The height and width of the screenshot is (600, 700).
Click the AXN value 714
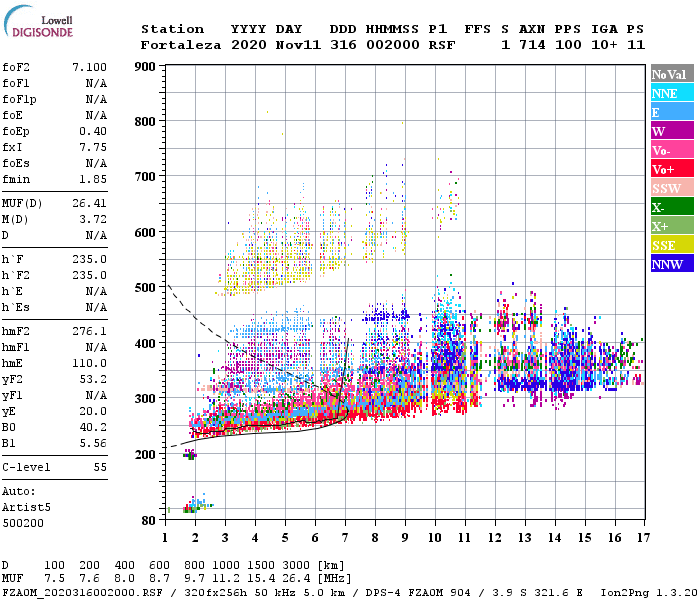pyautogui.click(x=532, y=45)
